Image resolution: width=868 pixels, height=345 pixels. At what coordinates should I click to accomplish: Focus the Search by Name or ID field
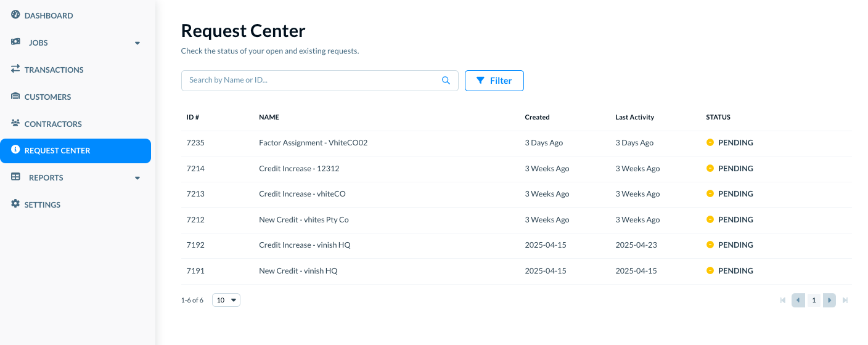(x=311, y=80)
